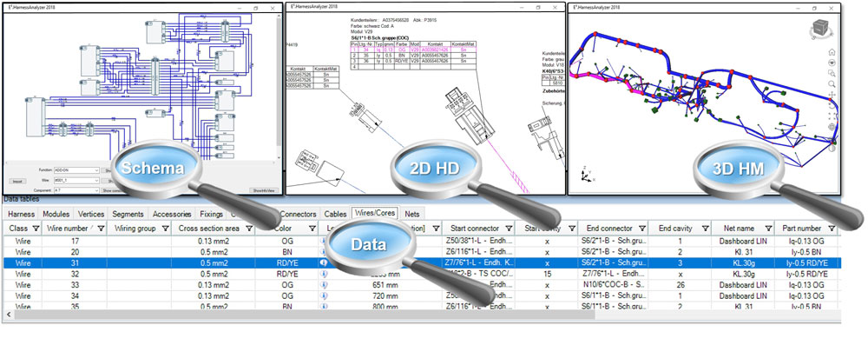Click the Import button in Schema window
The height and width of the screenshot is (345, 868).
[x=16, y=181]
